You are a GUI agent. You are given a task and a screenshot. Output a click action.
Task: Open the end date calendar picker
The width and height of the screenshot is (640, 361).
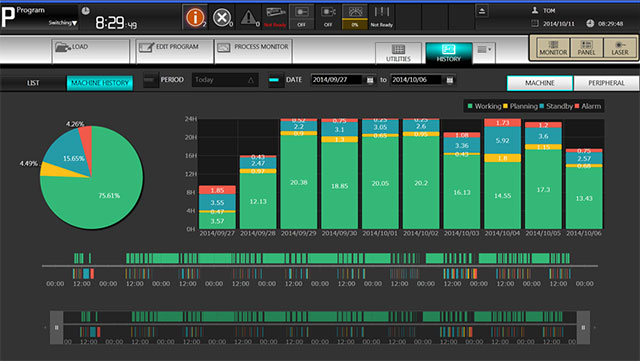point(449,80)
